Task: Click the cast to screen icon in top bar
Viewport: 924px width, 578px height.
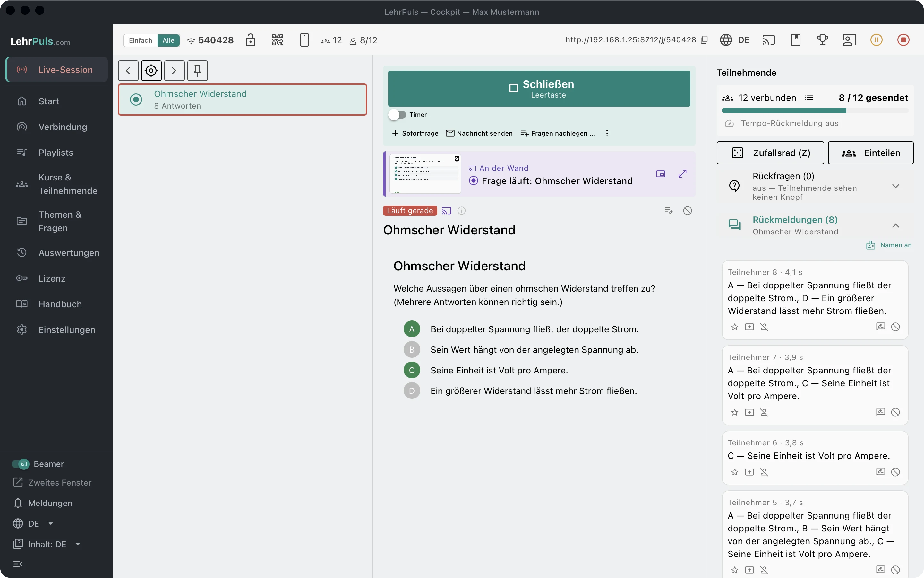Action: coord(769,40)
